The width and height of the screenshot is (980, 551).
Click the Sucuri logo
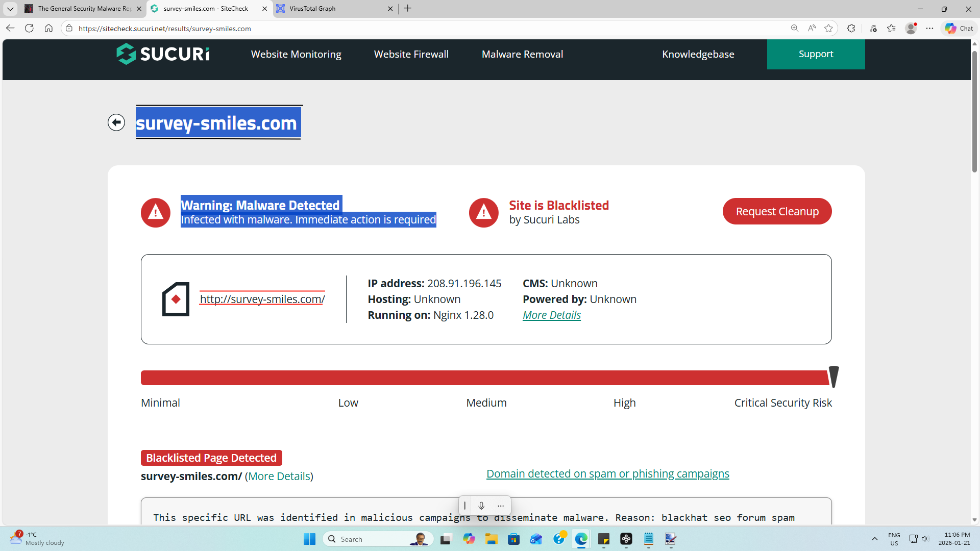[x=163, y=54]
